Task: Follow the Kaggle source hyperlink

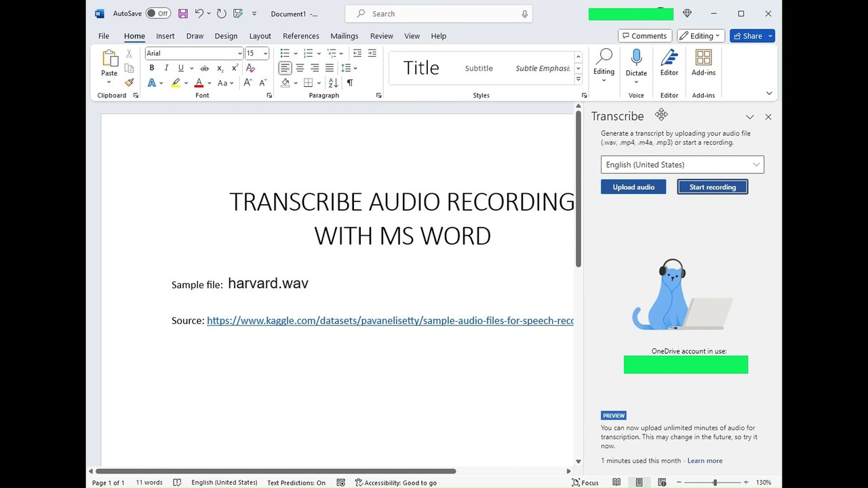Action: [x=390, y=321]
